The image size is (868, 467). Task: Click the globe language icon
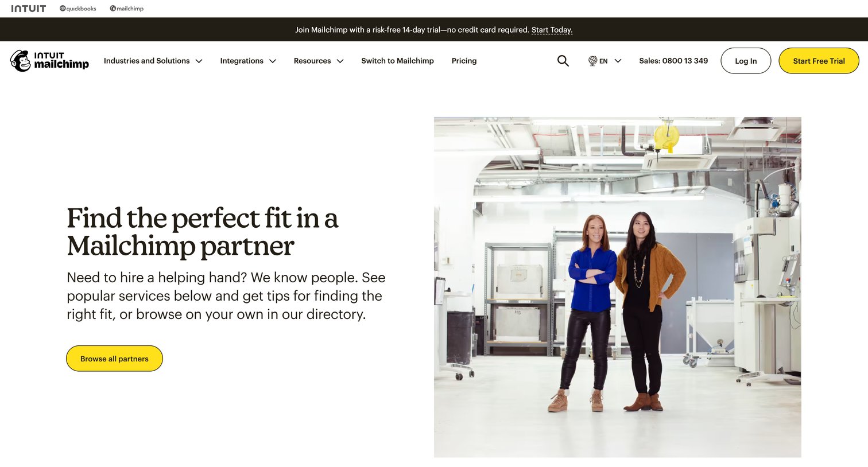tap(592, 61)
